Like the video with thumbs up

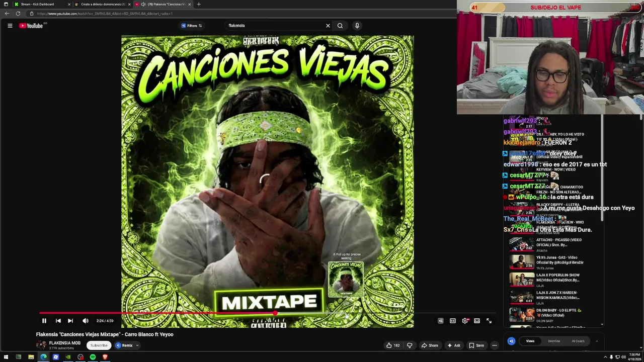coord(393,345)
